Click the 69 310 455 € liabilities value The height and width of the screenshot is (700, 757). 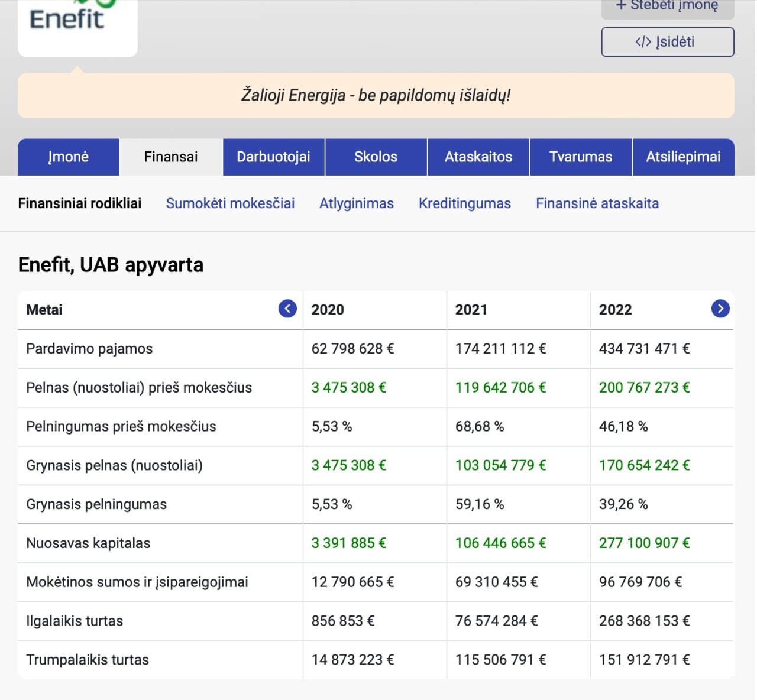click(497, 582)
